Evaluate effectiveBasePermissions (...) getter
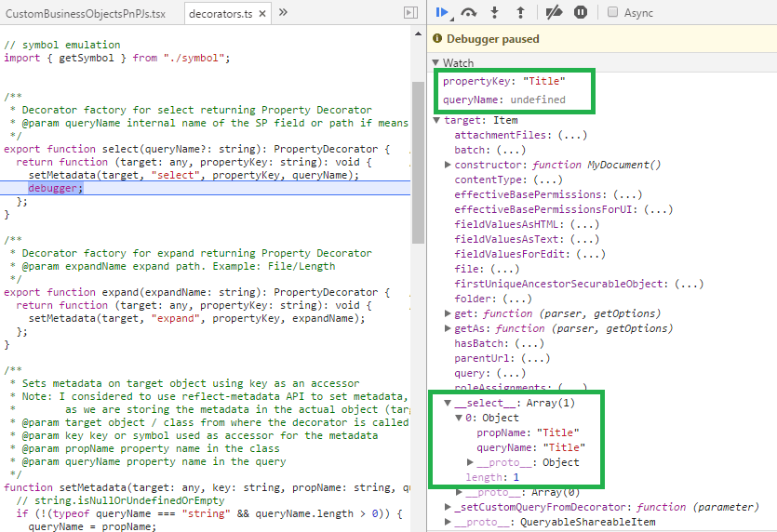 point(627,194)
